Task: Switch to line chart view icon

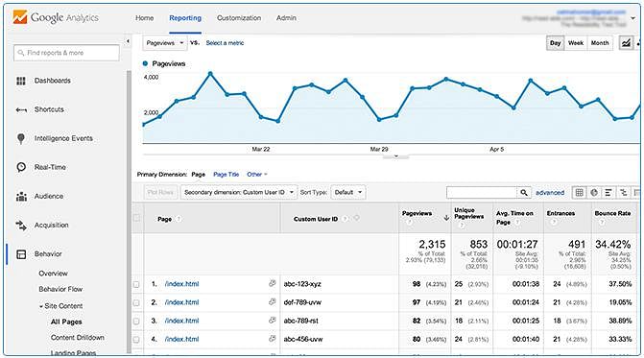Action: 626,42
